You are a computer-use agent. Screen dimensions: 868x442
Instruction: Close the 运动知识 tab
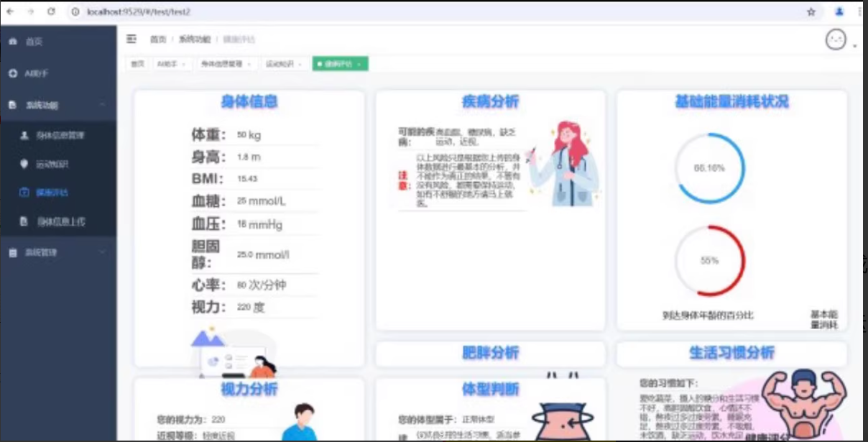tap(300, 65)
